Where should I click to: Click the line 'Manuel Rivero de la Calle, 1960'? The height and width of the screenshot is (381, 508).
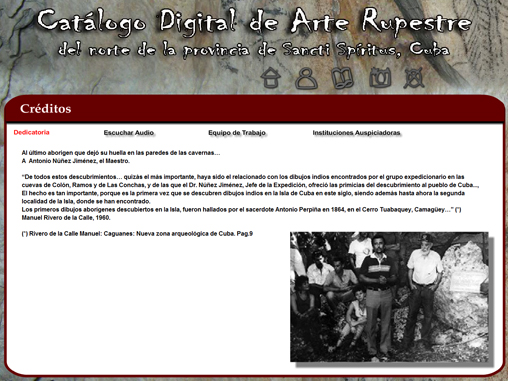coord(66,218)
